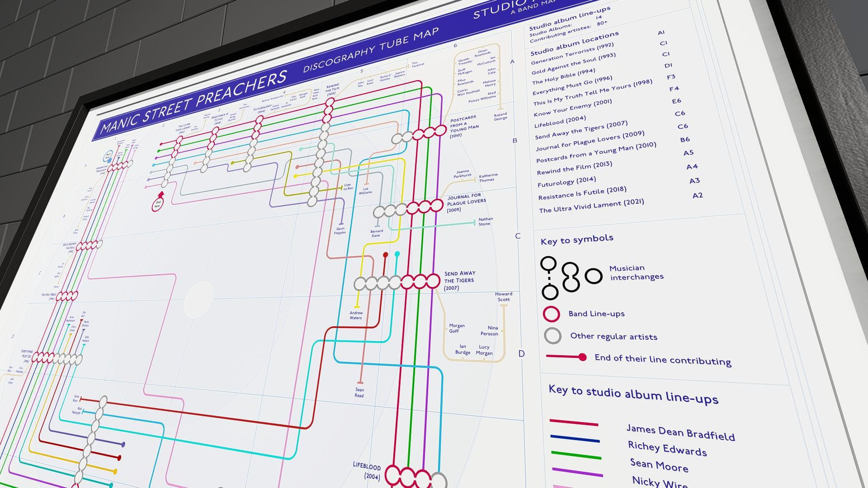Viewport: 868px width, 488px height.
Task: Select Journal for Plague Lovers (2009) list row
Action: 590,141
